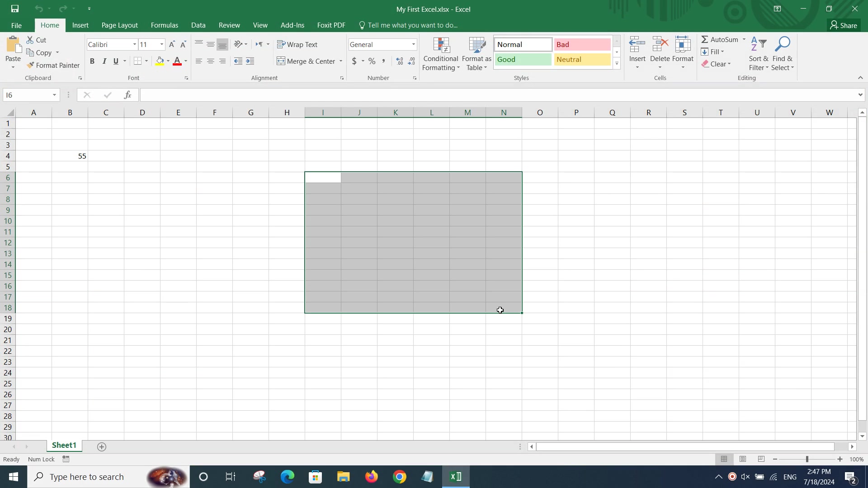The width and height of the screenshot is (868, 488).
Task: Toggle Bold formatting
Action: point(92,61)
